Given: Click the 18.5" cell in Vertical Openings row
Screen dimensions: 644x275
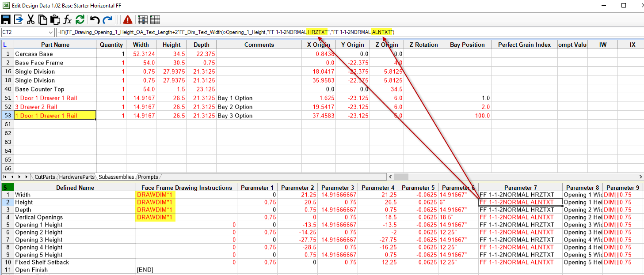Looking at the screenshot, I should pyautogui.click(x=458, y=217).
